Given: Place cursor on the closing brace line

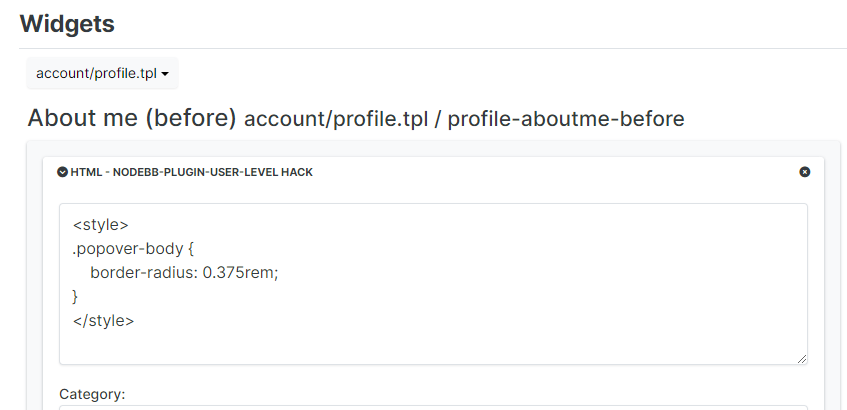Looking at the screenshot, I should click(76, 297).
